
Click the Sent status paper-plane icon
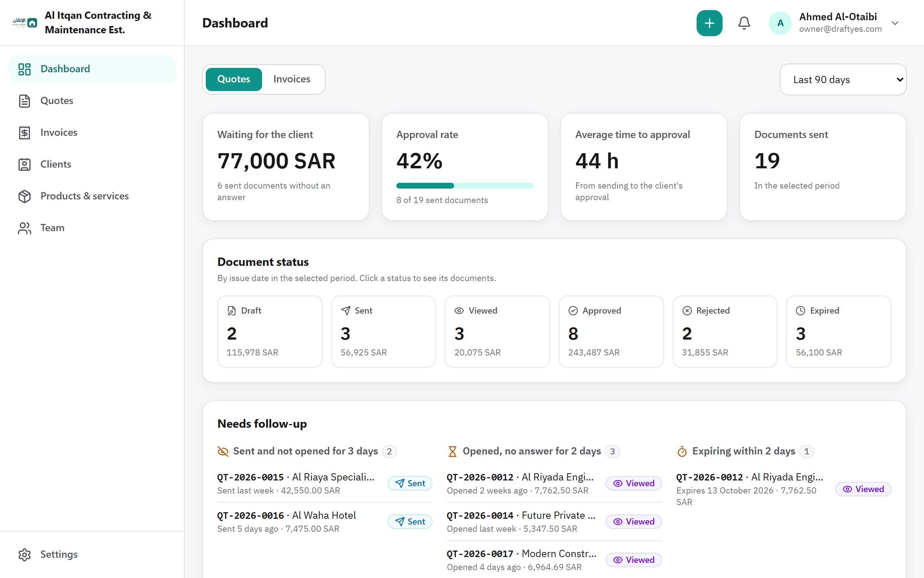coord(345,310)
